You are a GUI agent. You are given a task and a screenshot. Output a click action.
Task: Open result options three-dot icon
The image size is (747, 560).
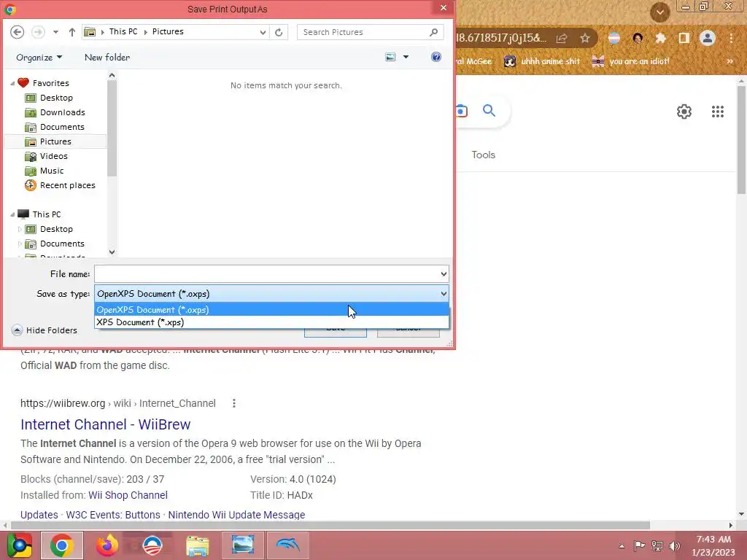(x=234, y=403)
